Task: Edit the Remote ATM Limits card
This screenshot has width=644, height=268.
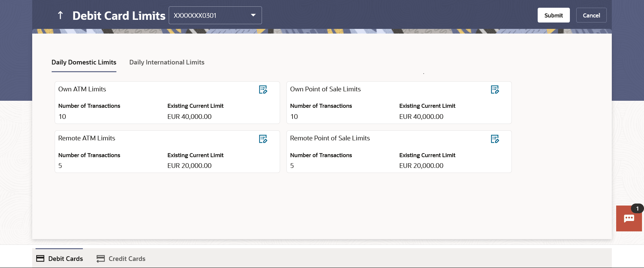Action: (263, 139)
